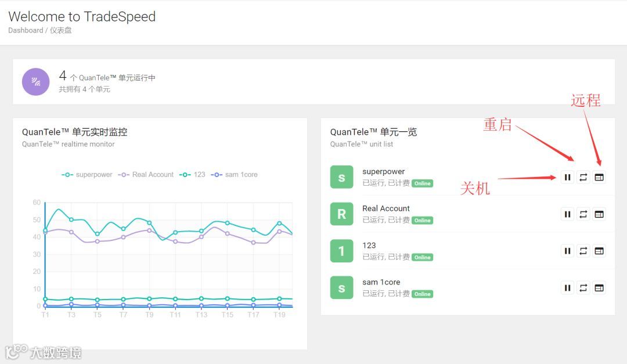Open remote window for superpower unit
The image size is (627, 364).
coord(599,177)
